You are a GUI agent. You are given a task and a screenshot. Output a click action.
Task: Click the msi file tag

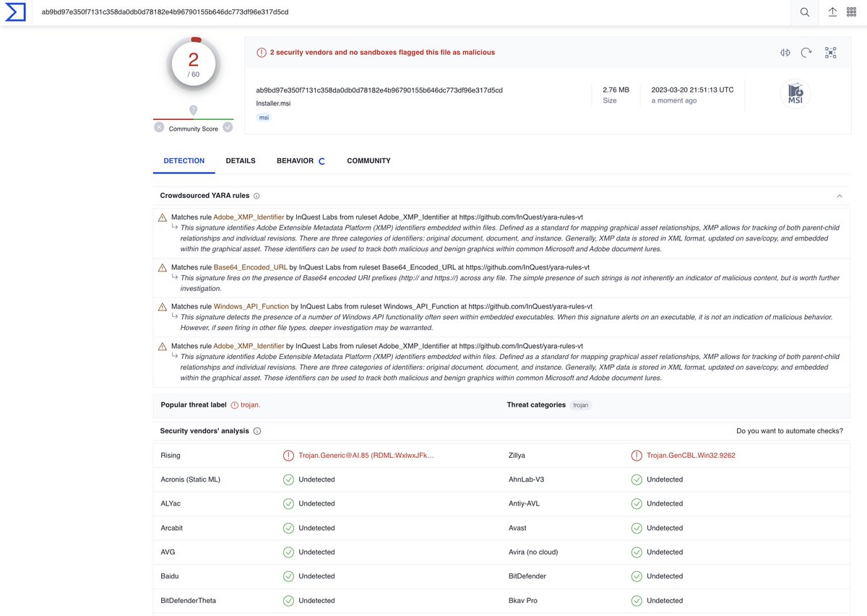click(x=264, y=117)
